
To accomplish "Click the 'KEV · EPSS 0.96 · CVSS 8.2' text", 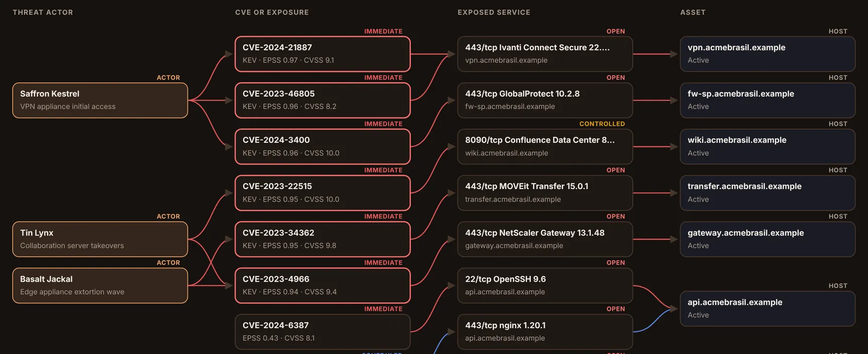I will pos(289,107).
